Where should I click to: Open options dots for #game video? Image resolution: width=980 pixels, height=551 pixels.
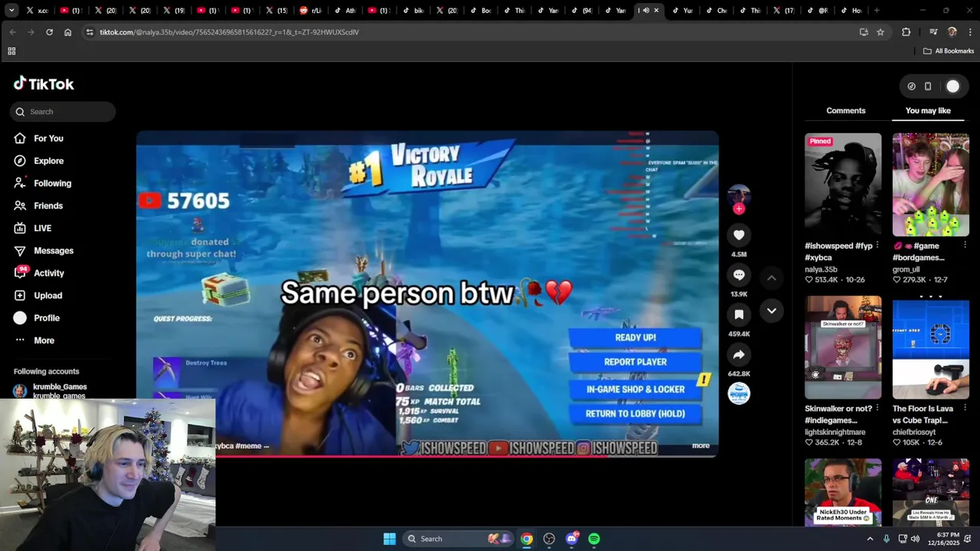point(965,246)
